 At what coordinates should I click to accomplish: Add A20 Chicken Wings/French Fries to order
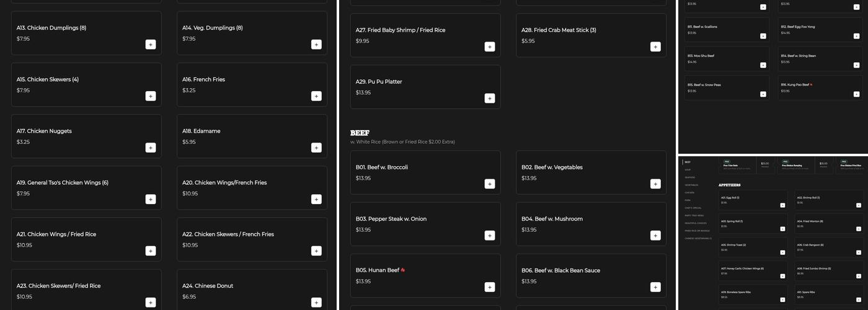tap(316, 199)
